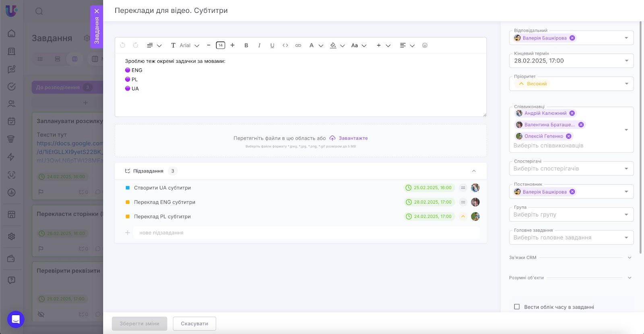Click the upload cloud icon
This screenshot has width=644, height=334.
332,138
